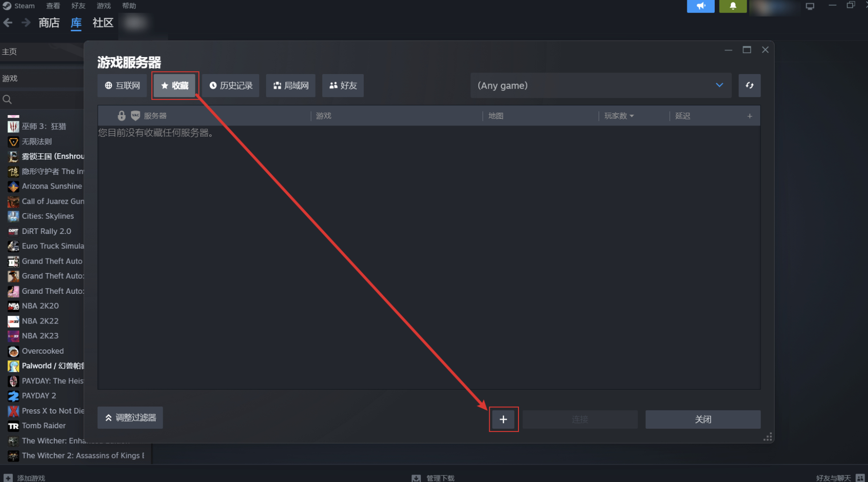Select 雾锁王国 (Enshrouded) in library
The height and width of the screenshot is (482, 868).
45,156
